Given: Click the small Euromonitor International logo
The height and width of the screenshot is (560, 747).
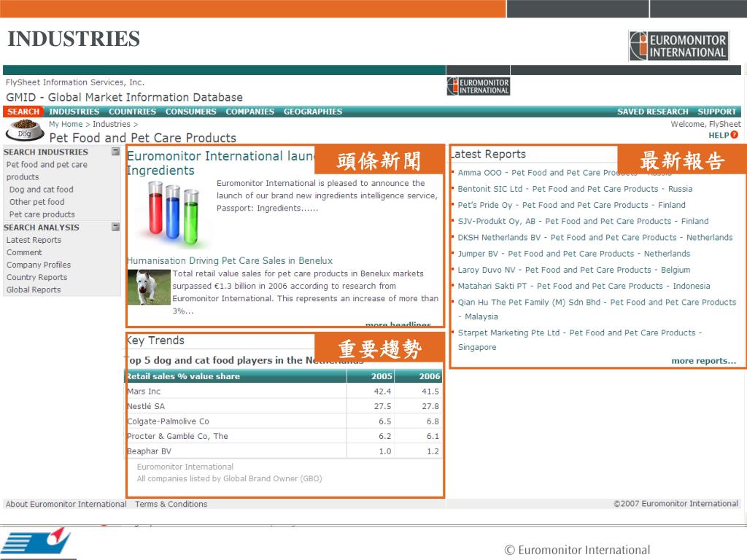Looking at the screenshot, I should 479,86.
